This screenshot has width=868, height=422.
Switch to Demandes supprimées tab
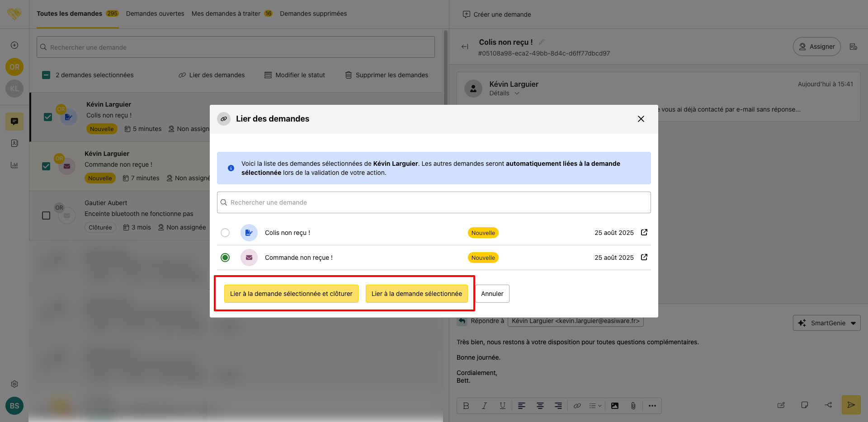point(313,14)
